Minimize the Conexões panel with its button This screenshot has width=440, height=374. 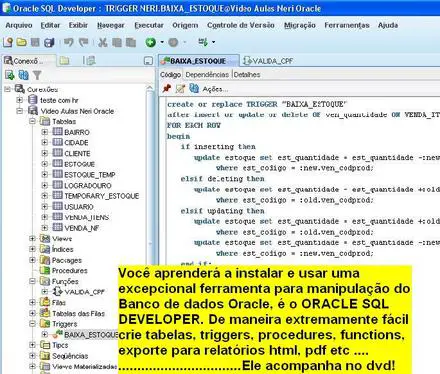(x=148, y=61)
